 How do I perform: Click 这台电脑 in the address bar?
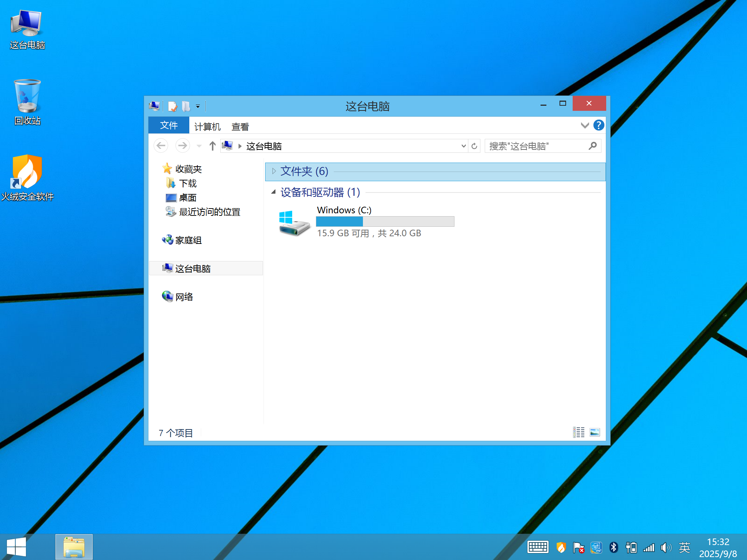[x=264, y=146]
